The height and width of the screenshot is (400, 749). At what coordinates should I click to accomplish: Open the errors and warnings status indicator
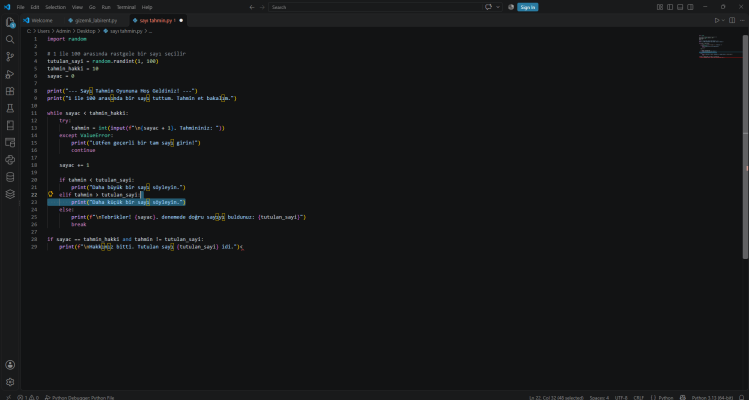28,397
